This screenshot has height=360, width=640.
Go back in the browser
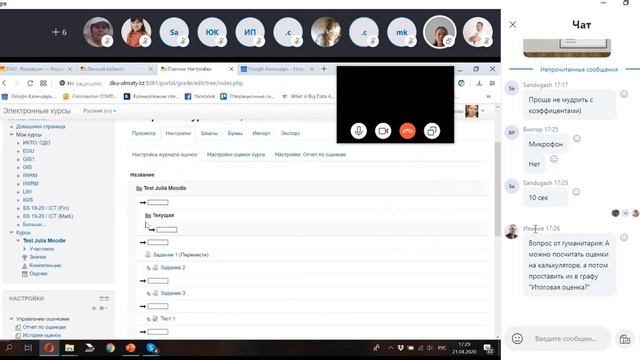[x=4, y=83]
